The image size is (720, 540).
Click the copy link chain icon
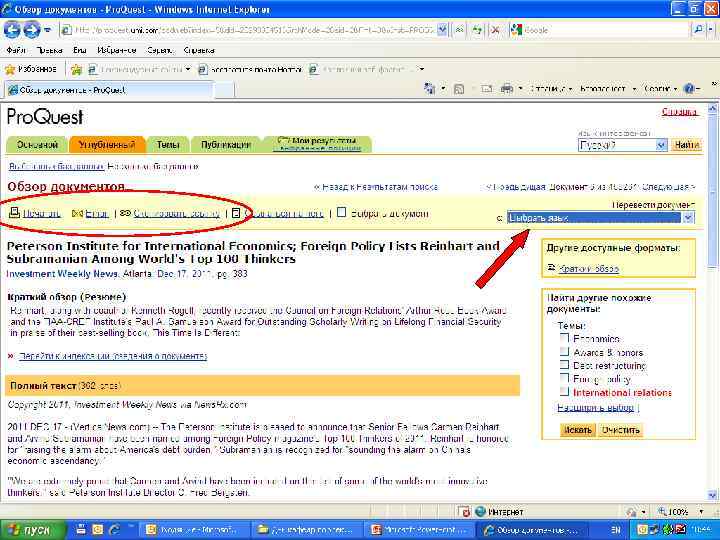click(x=125, y=213)
